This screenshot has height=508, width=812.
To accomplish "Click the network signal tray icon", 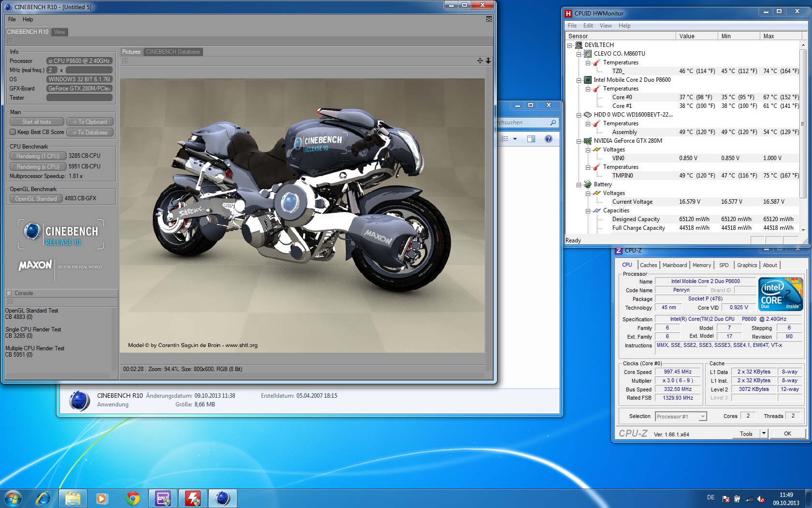I will [x=749, y=499].
